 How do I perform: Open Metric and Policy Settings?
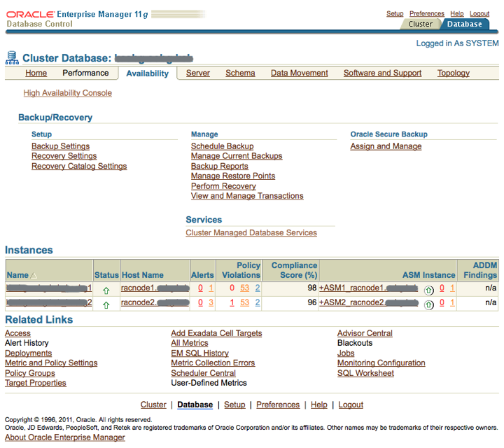click(x=51, y=363)
